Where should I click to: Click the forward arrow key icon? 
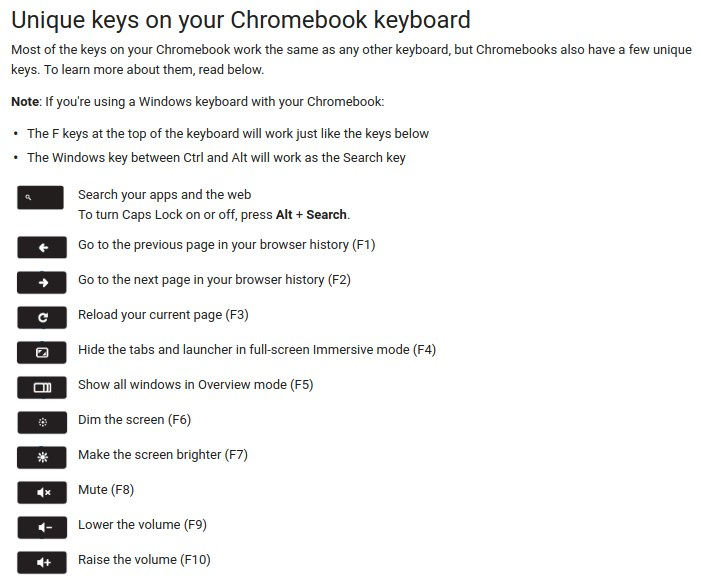point(42,282)
